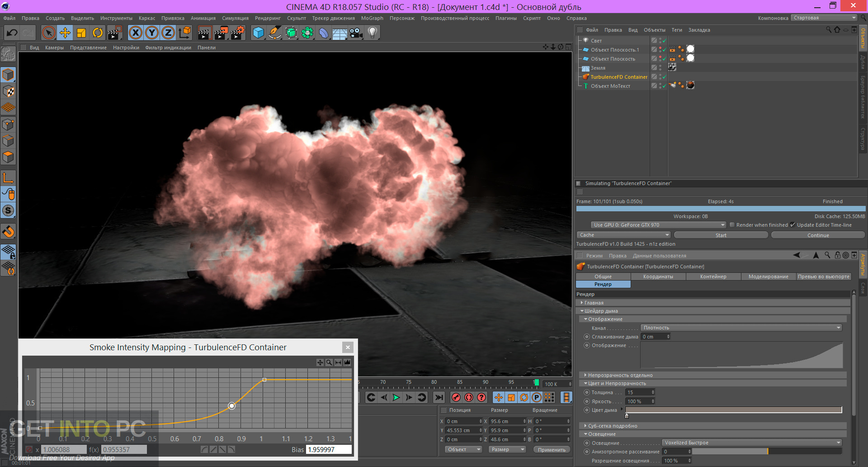Enable Texture mode checkered cube icon
This screenshot has width=868, height=467.
click(9, 91)
